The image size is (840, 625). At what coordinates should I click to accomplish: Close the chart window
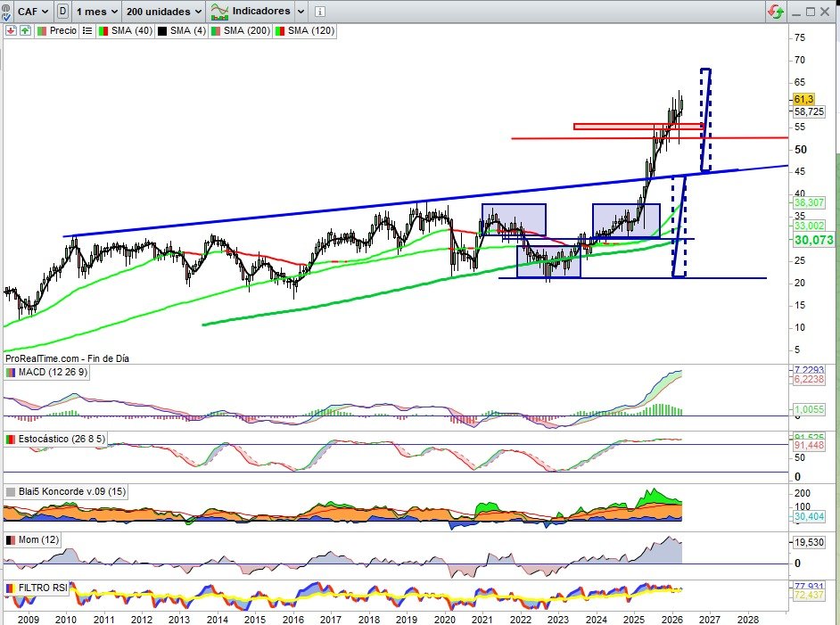[x=826, y=12]
